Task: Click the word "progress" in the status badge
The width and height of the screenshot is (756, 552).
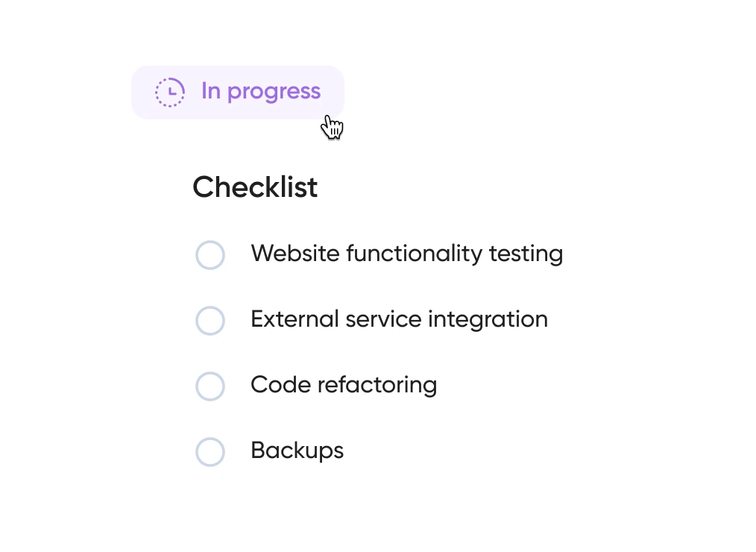Action: pyautogui.click(x=274, y=92)
